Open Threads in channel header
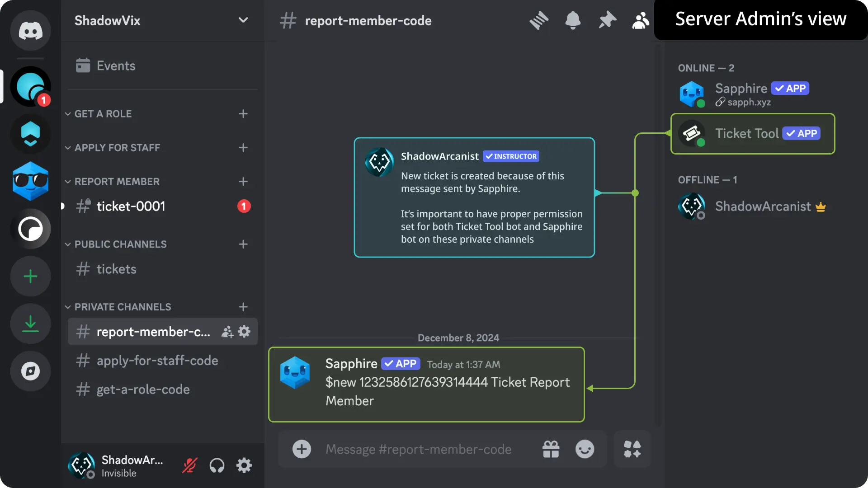Screen dimensions: 868x488 click(539, 20)
